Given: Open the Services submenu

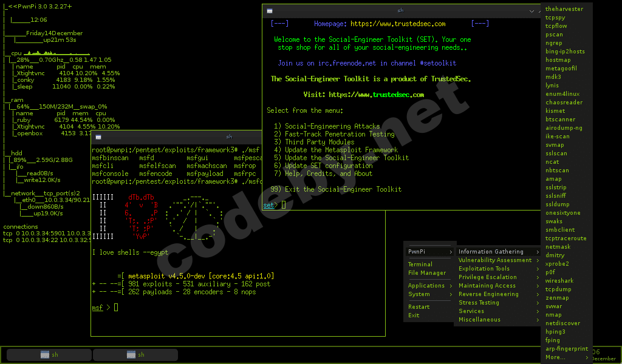Looking at the screenshot, I should [x=499, y=311].
